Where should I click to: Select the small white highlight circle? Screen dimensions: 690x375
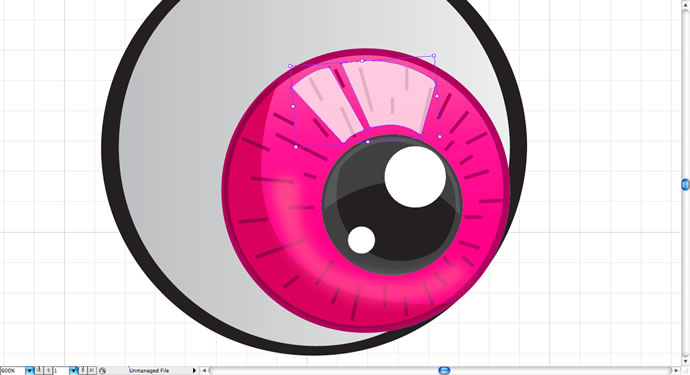click(x=361, y=240)
